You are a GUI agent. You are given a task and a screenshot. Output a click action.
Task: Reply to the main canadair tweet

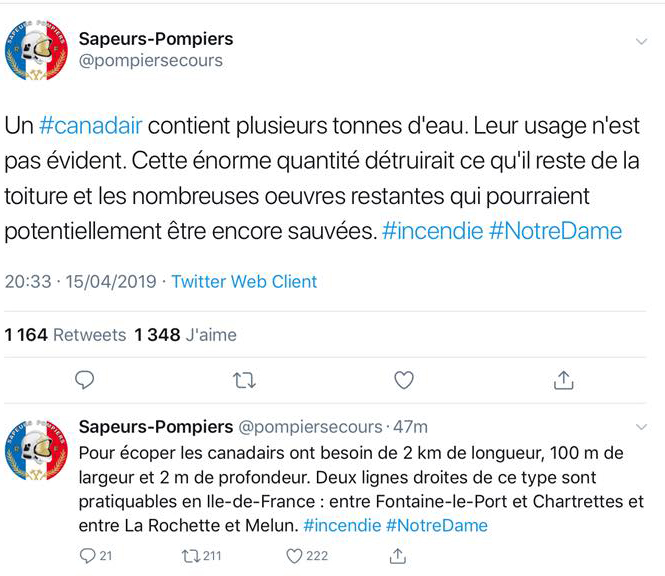click(85, 380)
